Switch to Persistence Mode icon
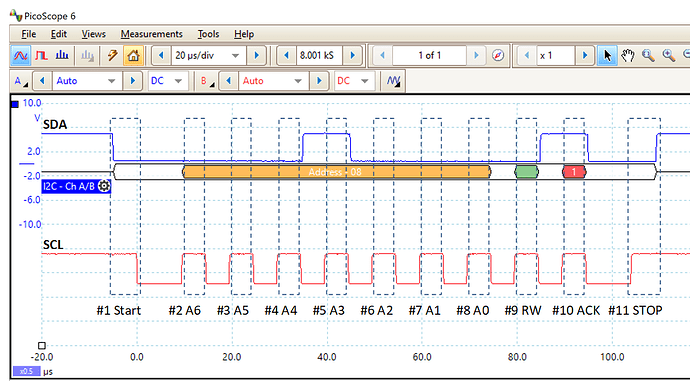Screen dimensions: 690x381 41,55
